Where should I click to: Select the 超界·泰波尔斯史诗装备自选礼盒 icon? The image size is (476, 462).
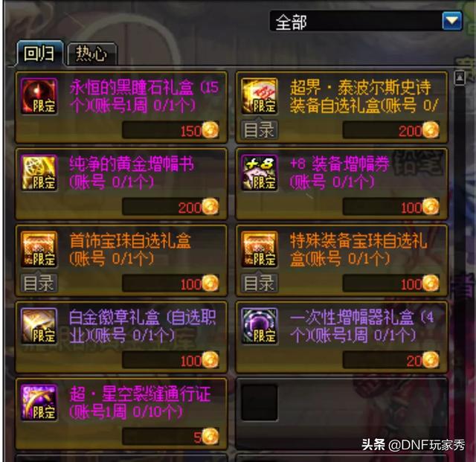[260, 96]
